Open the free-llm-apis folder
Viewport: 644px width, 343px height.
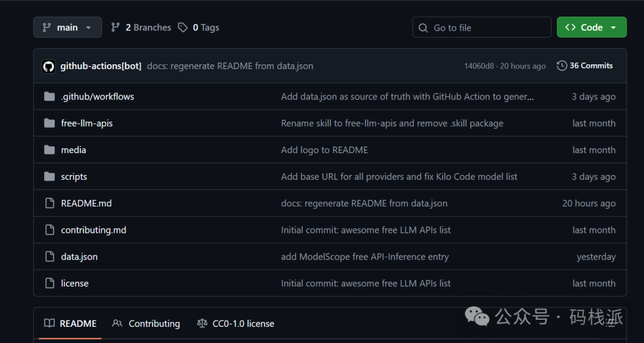click(86, 123)
